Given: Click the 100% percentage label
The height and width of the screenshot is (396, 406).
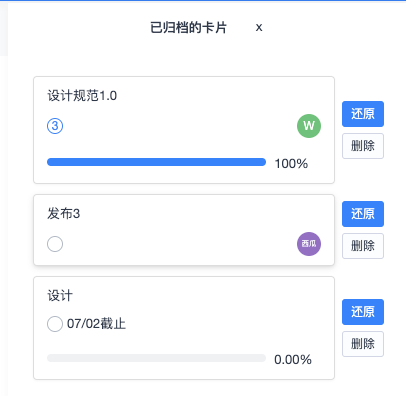Looking at the screenshot, I should (x=291, y=164).
